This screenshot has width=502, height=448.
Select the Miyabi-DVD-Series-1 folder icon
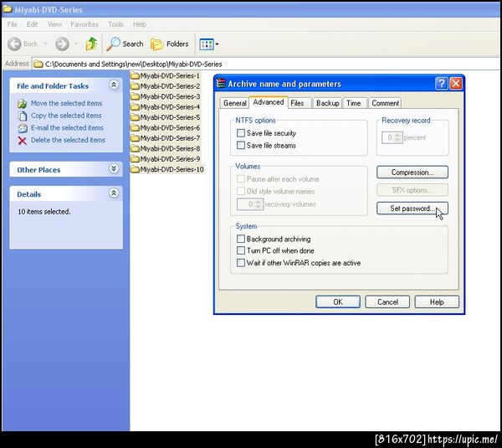tap(135, 76)
